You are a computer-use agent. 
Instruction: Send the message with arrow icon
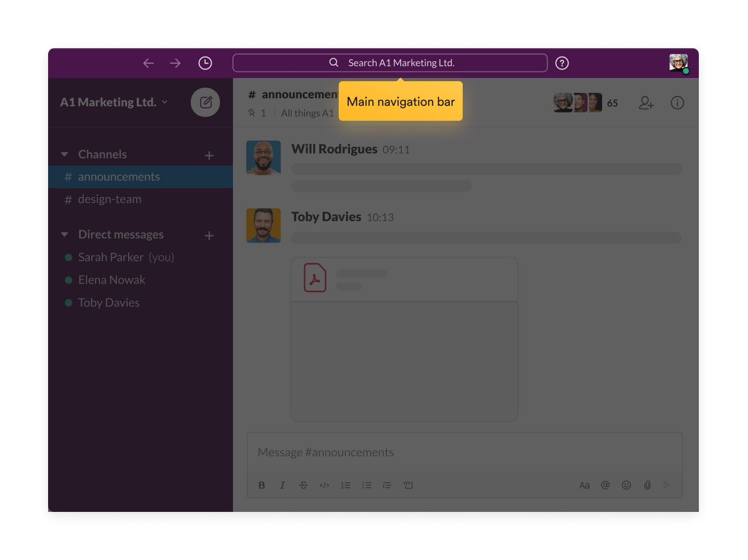tap(667, 485)
